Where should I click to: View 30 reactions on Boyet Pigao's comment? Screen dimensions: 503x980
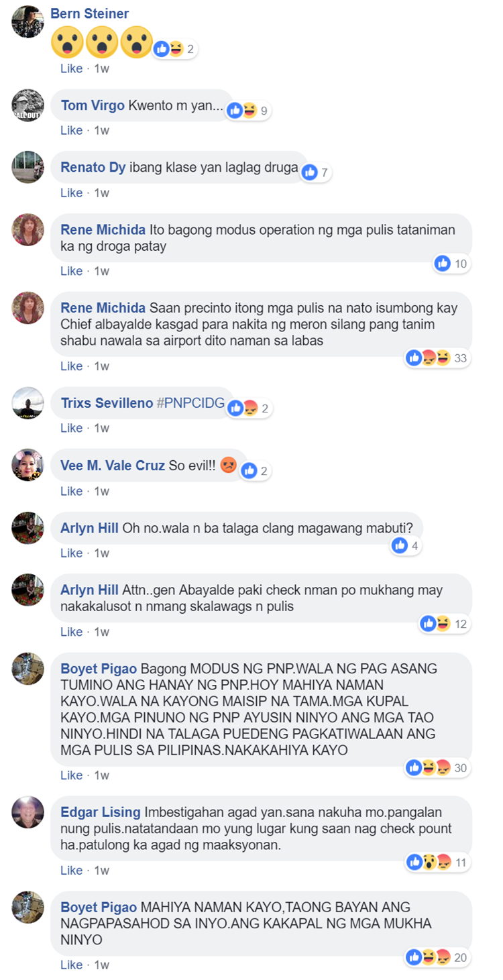coord(437,767)
